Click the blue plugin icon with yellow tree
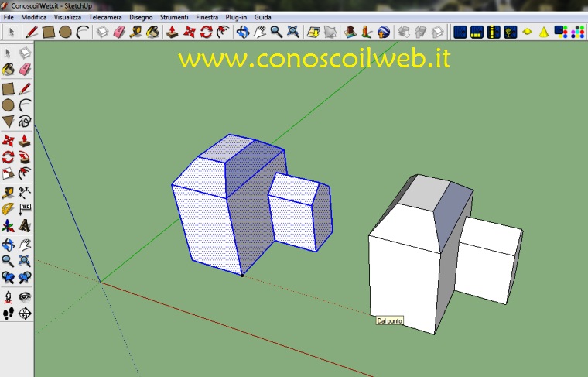Screen dimensions: 588x377 click(x=511, y=33)
